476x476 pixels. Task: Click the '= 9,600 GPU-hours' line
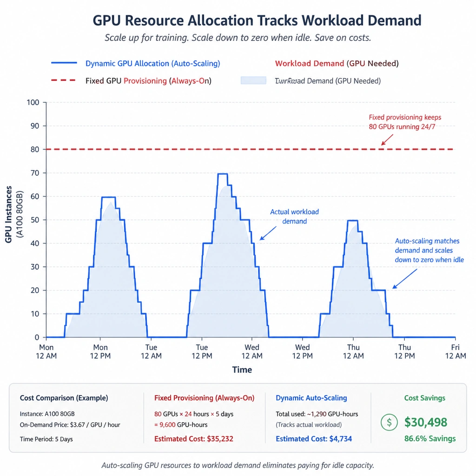point(181,425)
